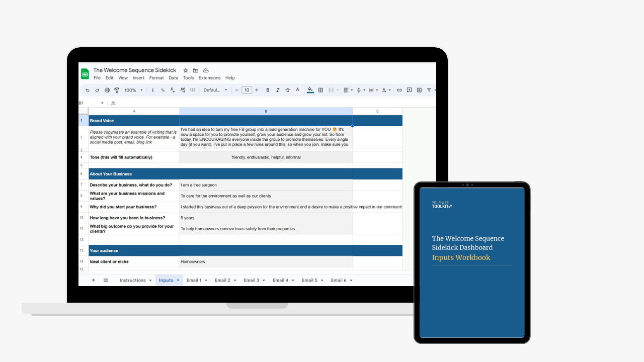Select the tone cell 'friendly, enthusiastic, helpful, informal'
644x362 pixels.
pyautogui.click(x=266, y=157)
